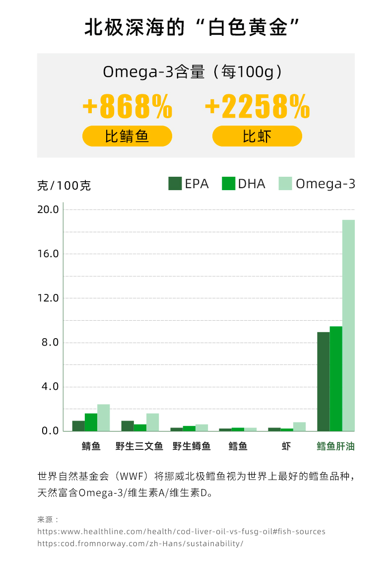Viewport: 392px width, 575px height.
Task: Click the 虾 category label under the chart
Action: click(x=286, y=446)
